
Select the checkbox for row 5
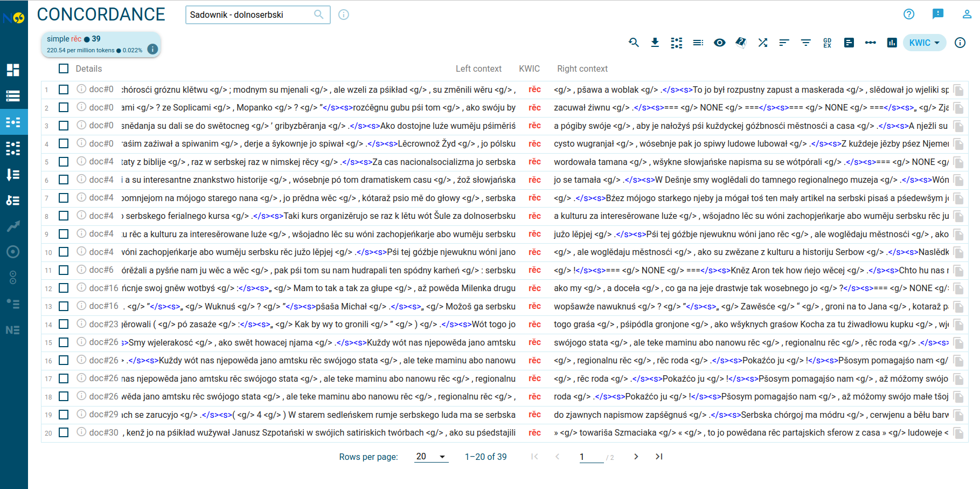[64, 162]
